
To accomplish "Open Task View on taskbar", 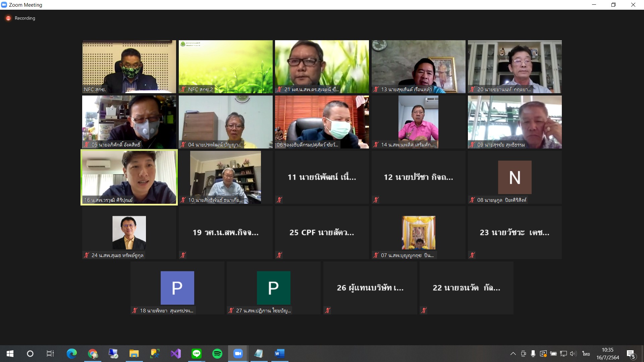I will (50, 354).
